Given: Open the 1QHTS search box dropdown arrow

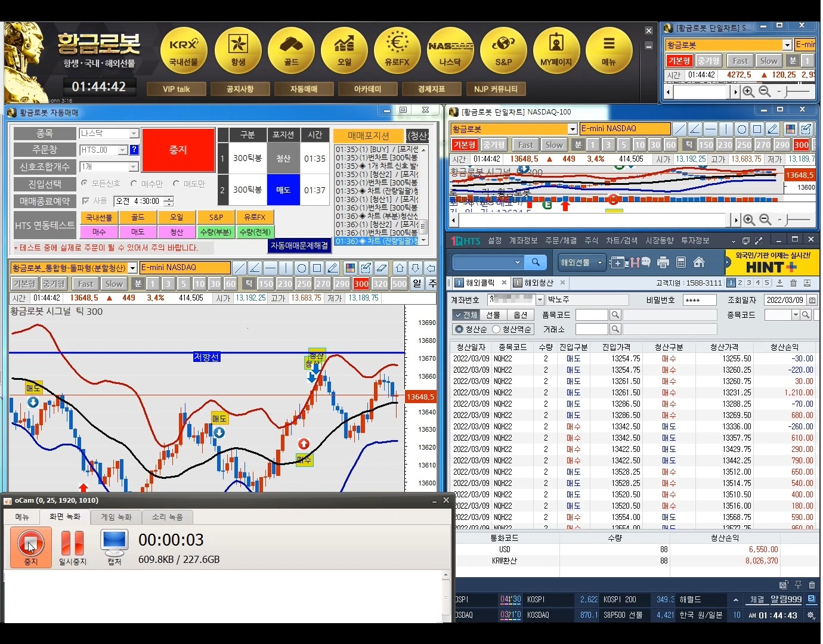Looking at the screenshot, I should [x=518, y=262].
